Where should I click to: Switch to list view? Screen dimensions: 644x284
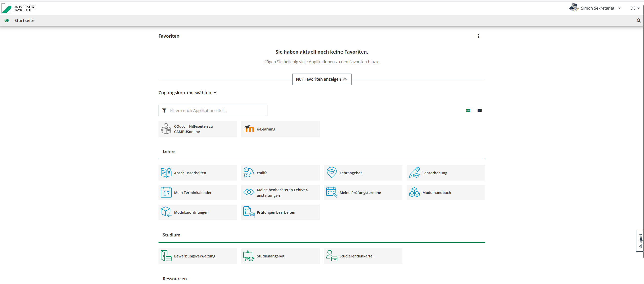(x=479, y=111)
